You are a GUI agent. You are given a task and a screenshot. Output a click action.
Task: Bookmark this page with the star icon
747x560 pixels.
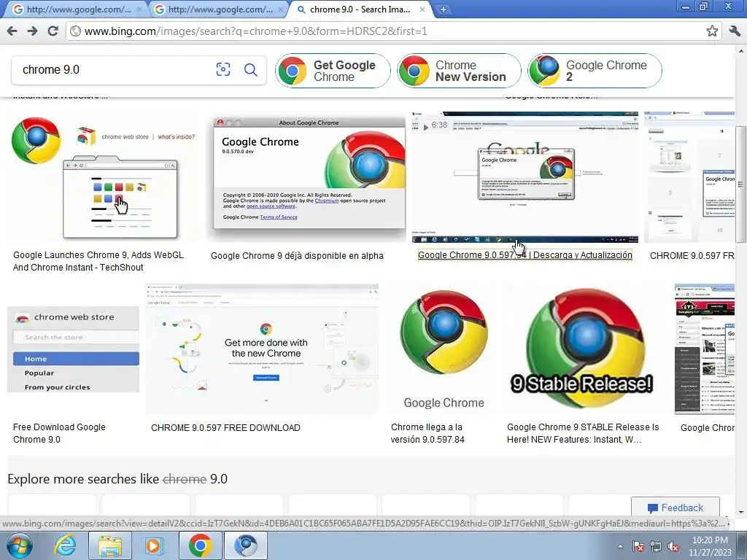[712, 31]
